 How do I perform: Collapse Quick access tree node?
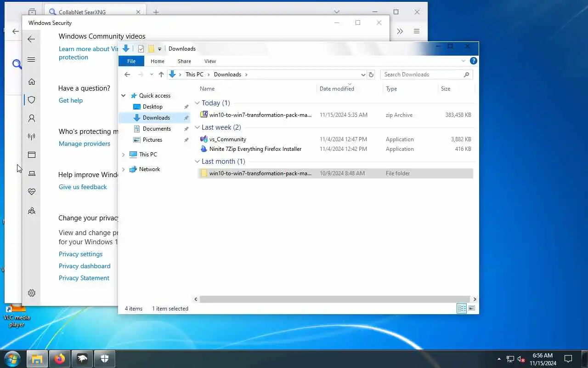pos(124,96)
